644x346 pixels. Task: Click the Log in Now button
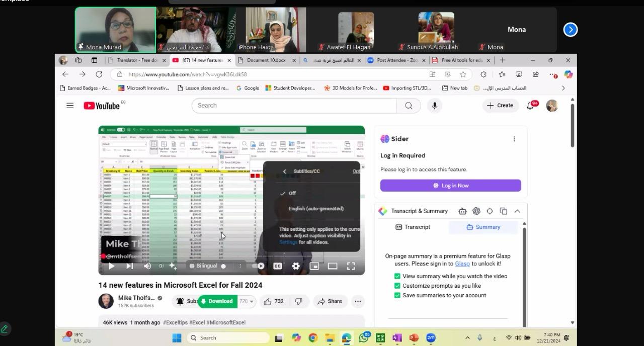click(x=450, y=186)
